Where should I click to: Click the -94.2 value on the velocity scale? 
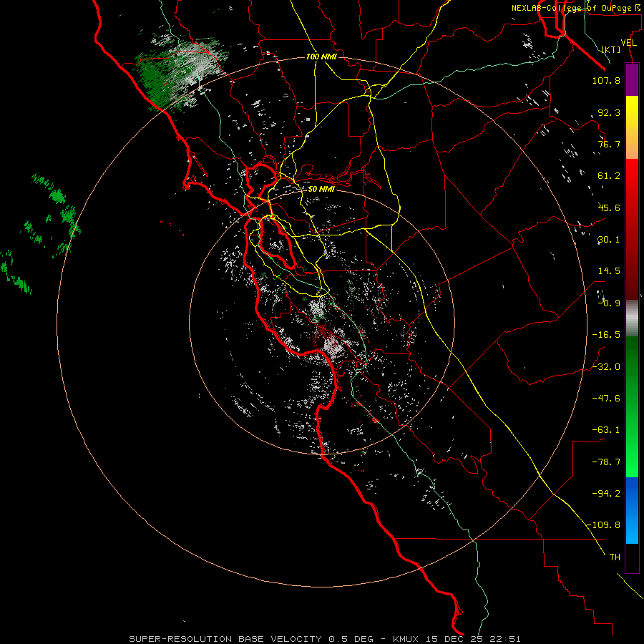coord(606,494)
